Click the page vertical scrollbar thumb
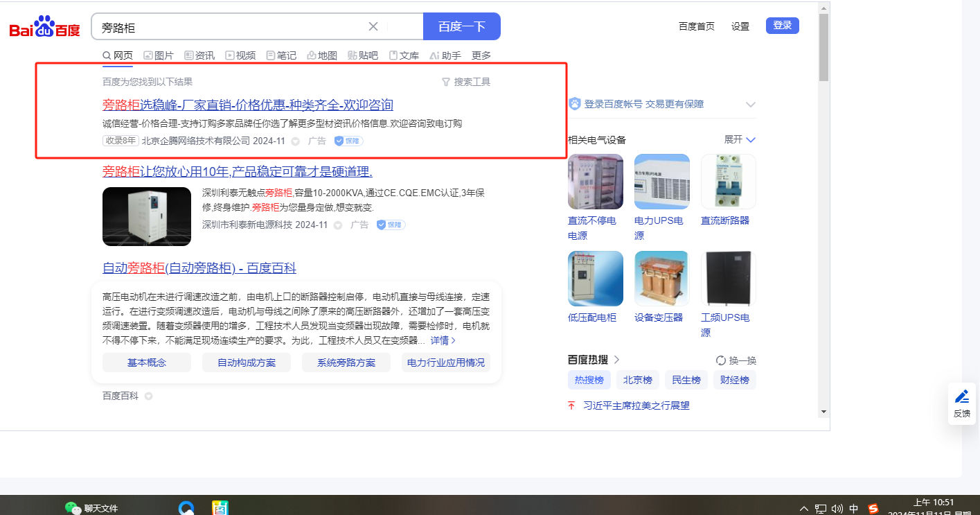This screenshot has height=515, width=980. [823, 49]
